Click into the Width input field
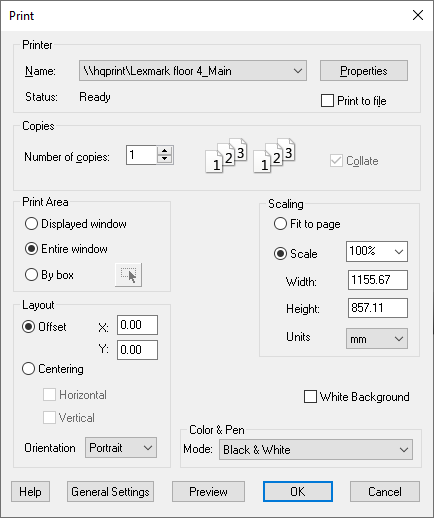The width and height of the screenshot is (434, 518). pyautogui.click(x=377, y=280)
